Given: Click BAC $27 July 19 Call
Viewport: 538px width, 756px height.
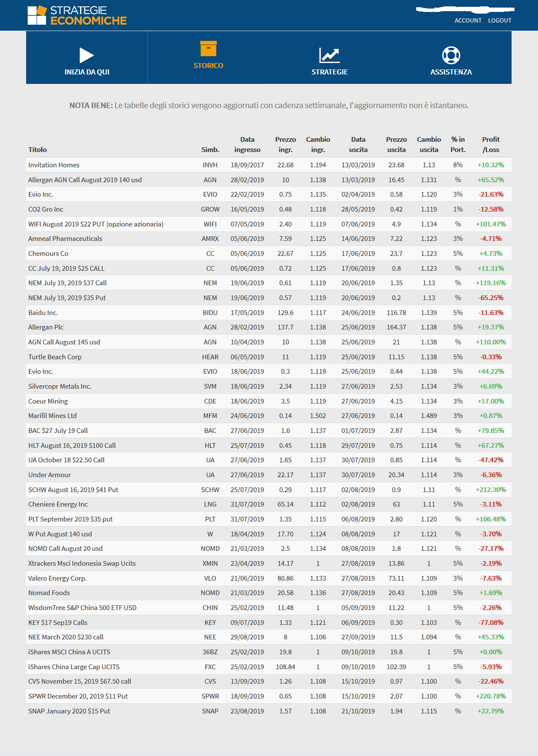Looking at the screenshot, I should [58, 430].
